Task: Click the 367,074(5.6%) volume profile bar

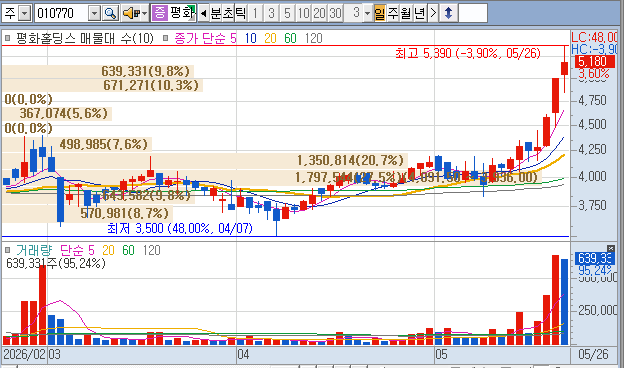Action: click(x=57, y=113)
